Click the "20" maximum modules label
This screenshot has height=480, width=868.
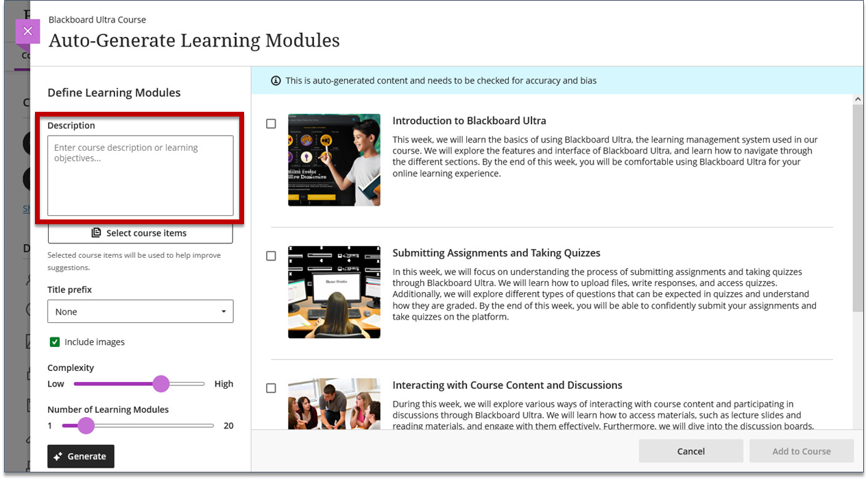228,426
